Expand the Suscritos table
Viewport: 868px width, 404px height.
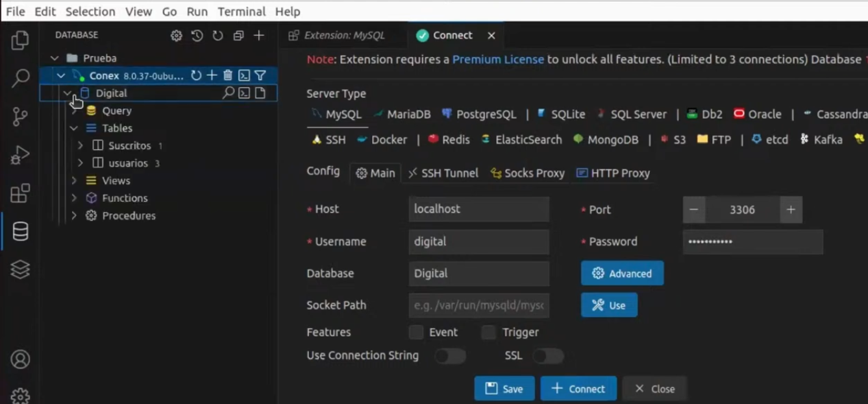pos(81,146)
